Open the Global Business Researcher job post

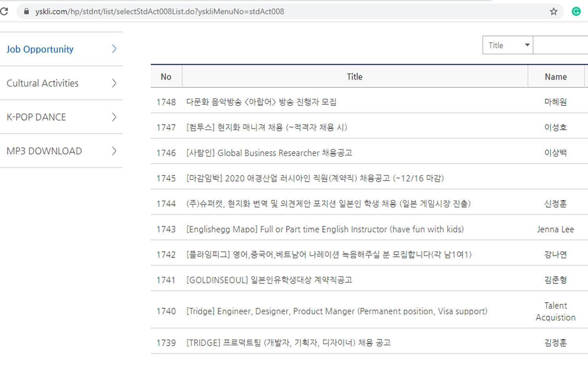tap(269, 153)
